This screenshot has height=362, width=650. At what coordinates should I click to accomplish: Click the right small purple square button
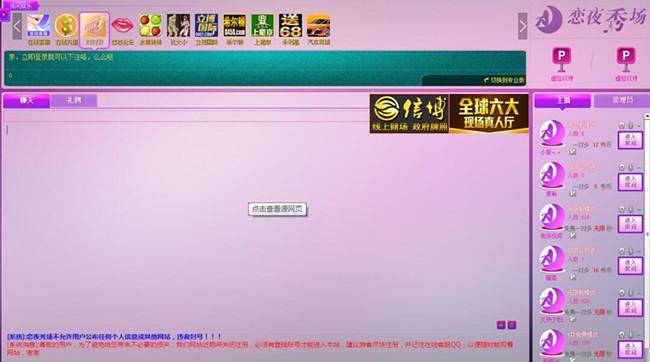(512, 325)
